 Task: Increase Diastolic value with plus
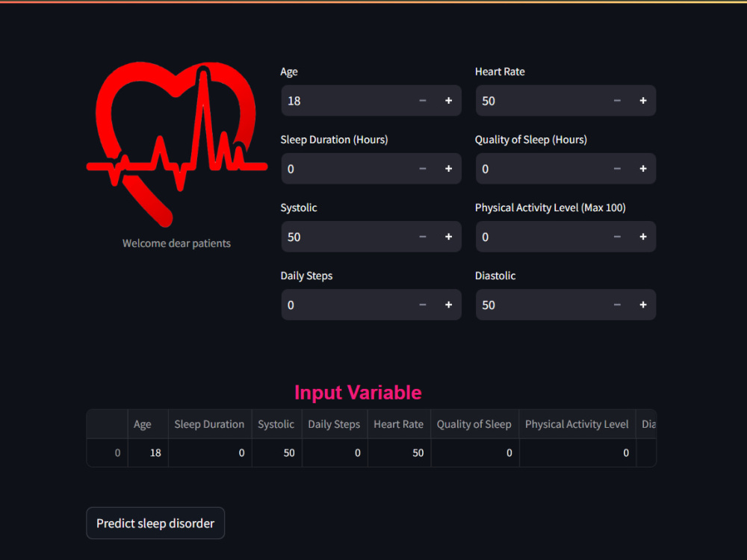pos(642,305)
